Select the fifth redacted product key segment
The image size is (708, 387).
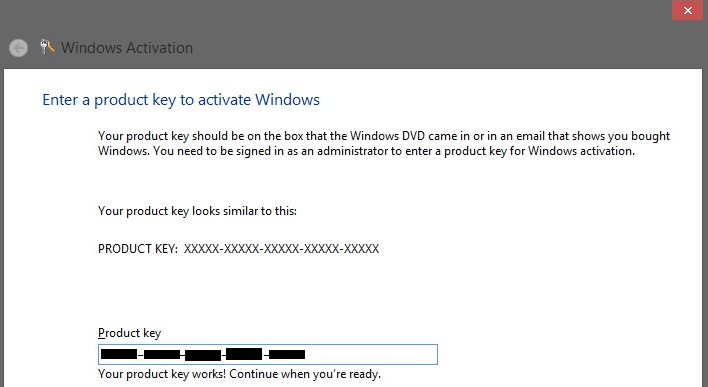click(287, 354)
